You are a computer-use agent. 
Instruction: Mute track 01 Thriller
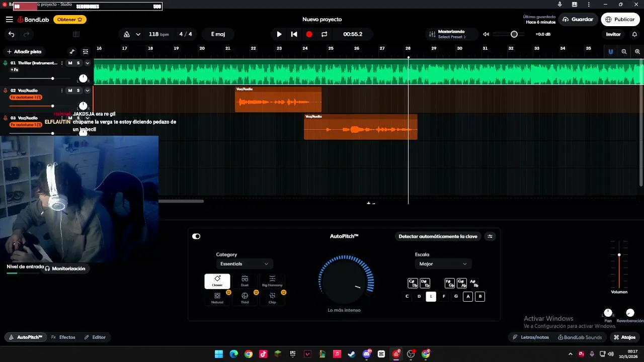click(x=70, y=63)
